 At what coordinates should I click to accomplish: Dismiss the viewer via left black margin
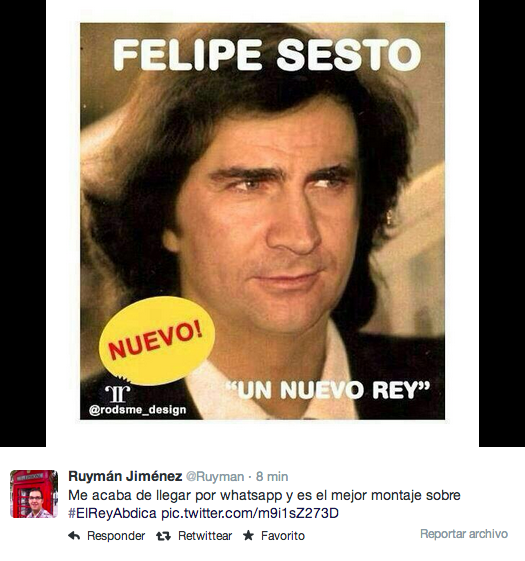23,223
